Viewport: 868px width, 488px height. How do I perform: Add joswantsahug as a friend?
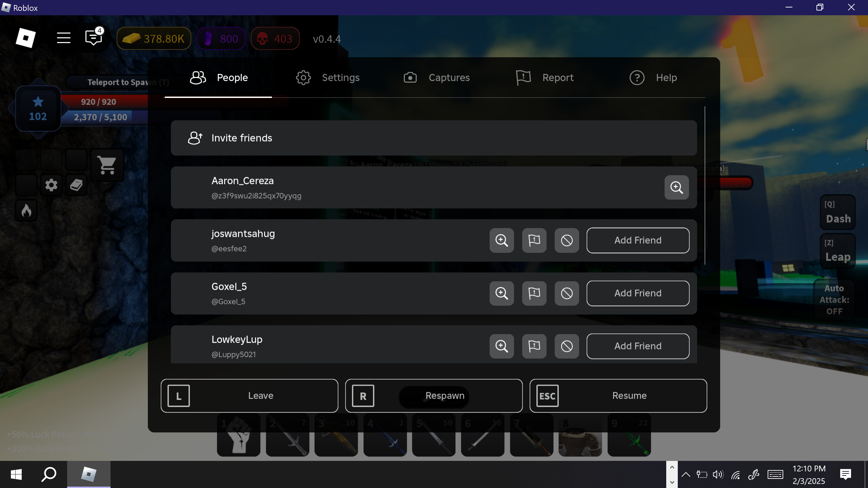638,240
